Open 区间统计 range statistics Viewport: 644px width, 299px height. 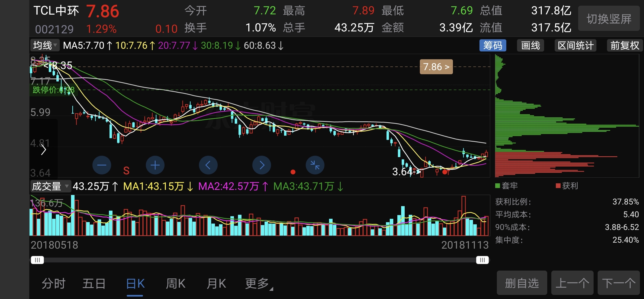pos(575,45)
